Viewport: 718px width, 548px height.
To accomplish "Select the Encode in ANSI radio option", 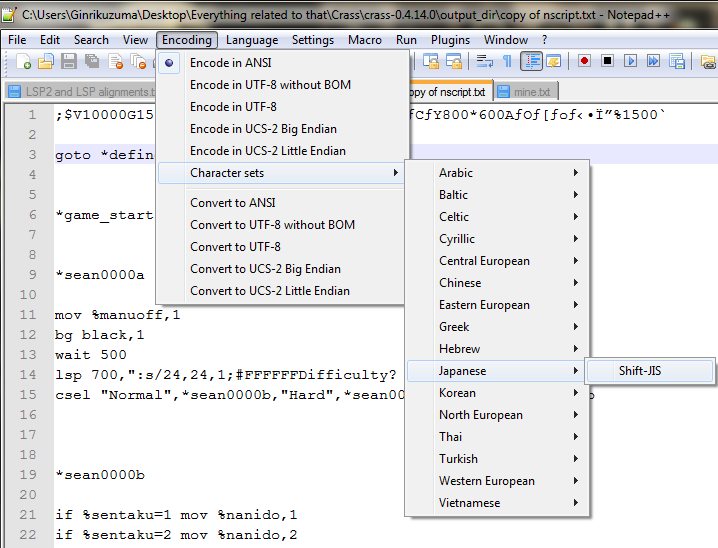I will pyautogui.click(x=283, y=63).
